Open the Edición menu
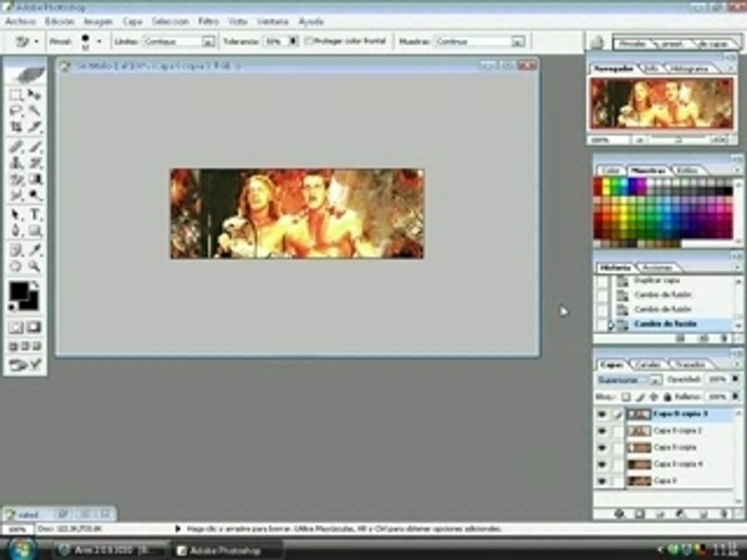Screen dimensions: 747x560 tap(60, 22)
